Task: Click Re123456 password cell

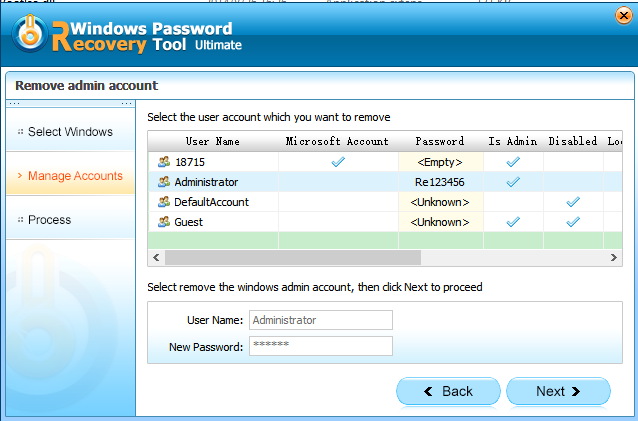Action: [440, 182]
